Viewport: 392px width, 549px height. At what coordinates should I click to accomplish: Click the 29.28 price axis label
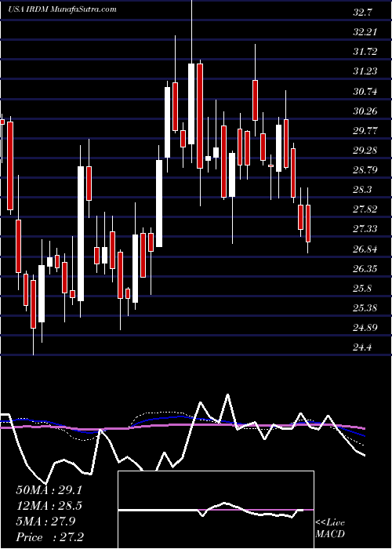tap(365, 151)
